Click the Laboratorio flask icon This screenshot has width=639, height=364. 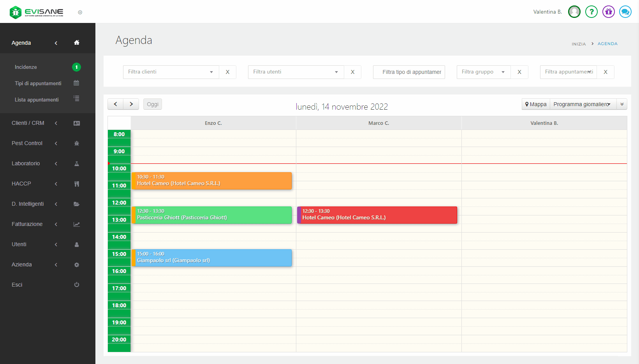77,164
